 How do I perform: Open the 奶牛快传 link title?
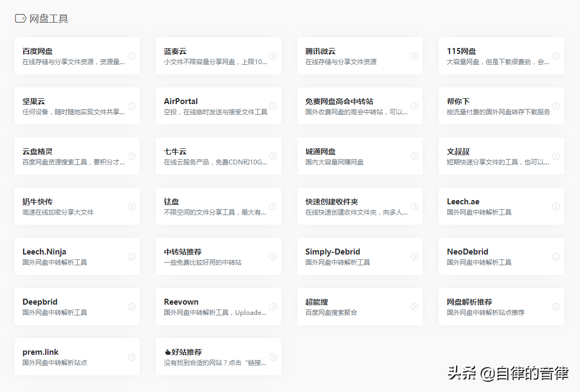pyautogui.click(x=37, y=202)
